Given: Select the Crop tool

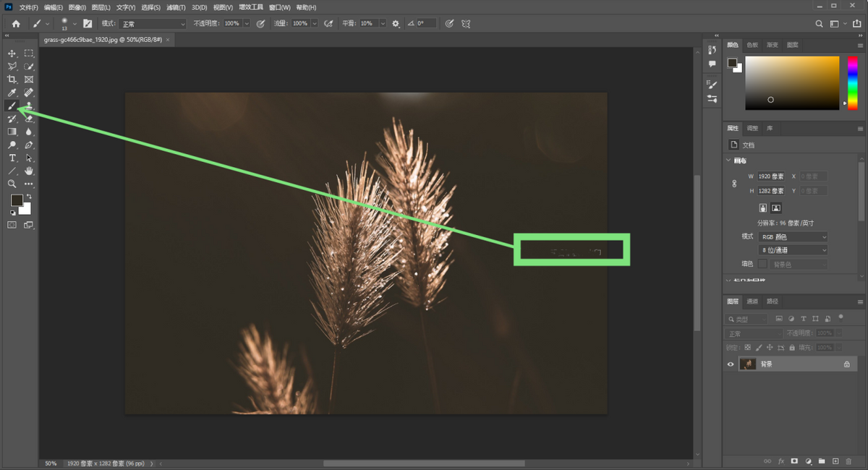Looking at the screenshot, I should tap(12, 80).
